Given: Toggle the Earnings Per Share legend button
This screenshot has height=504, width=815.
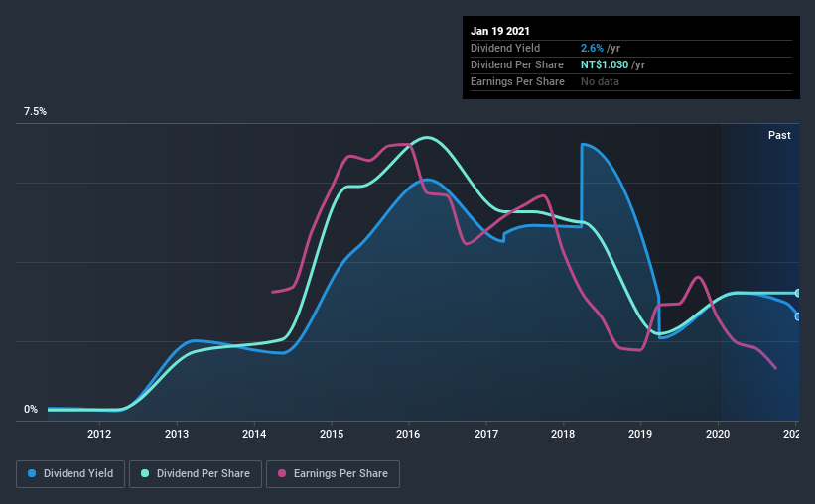Looking at the screenshot, I should pyautogui.click(x=333, y=474).
